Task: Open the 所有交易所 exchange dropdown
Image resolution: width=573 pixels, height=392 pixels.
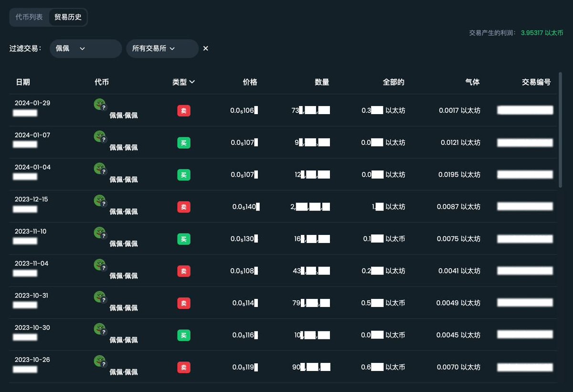Action: (x=162, y=49)
